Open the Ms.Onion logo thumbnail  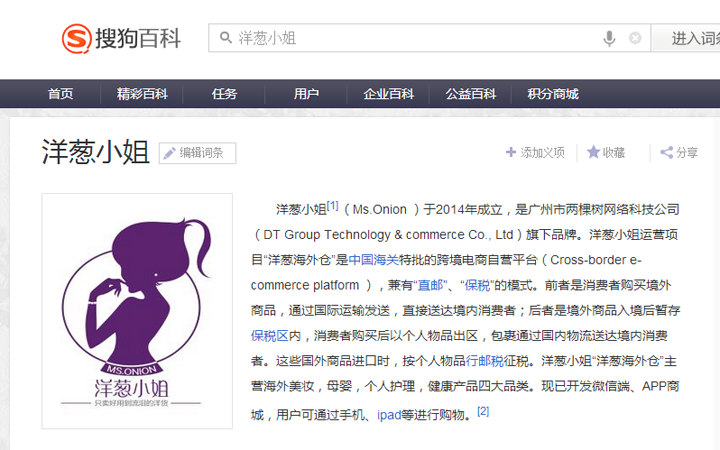(x=137, y=311)
